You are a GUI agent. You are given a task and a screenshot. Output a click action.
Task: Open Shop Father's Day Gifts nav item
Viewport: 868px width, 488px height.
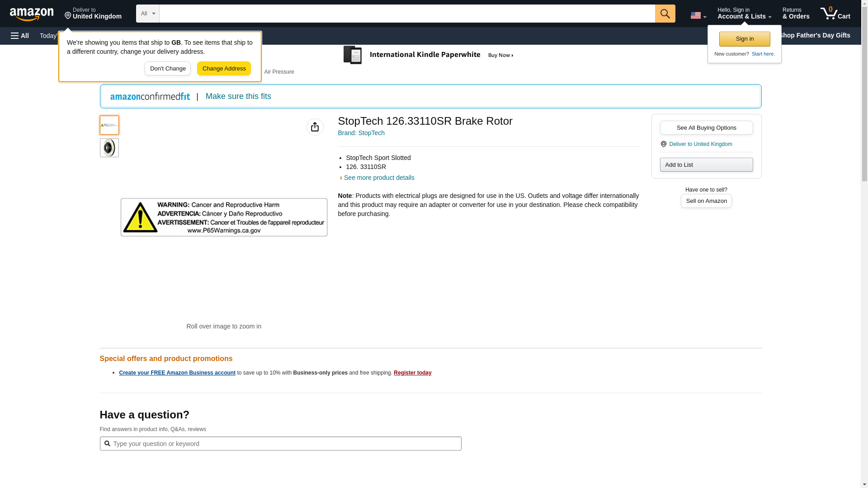(814, 35)
